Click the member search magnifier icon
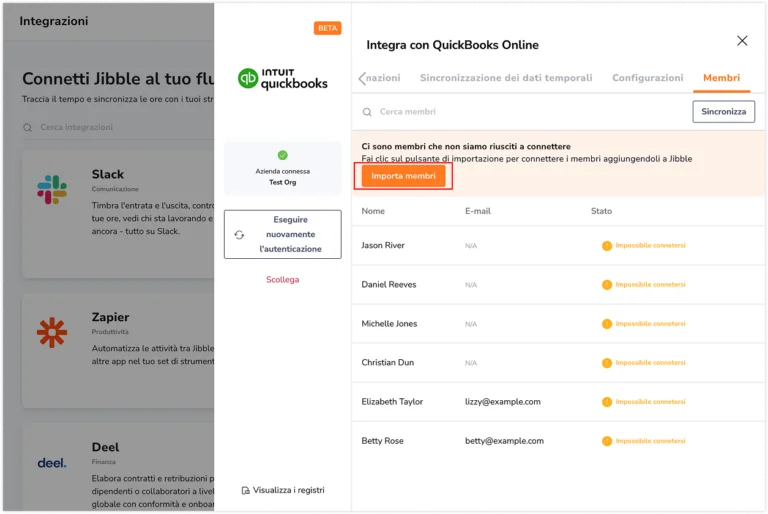The height and width of the screenshot is (514, 768). (x=366, y=112)
